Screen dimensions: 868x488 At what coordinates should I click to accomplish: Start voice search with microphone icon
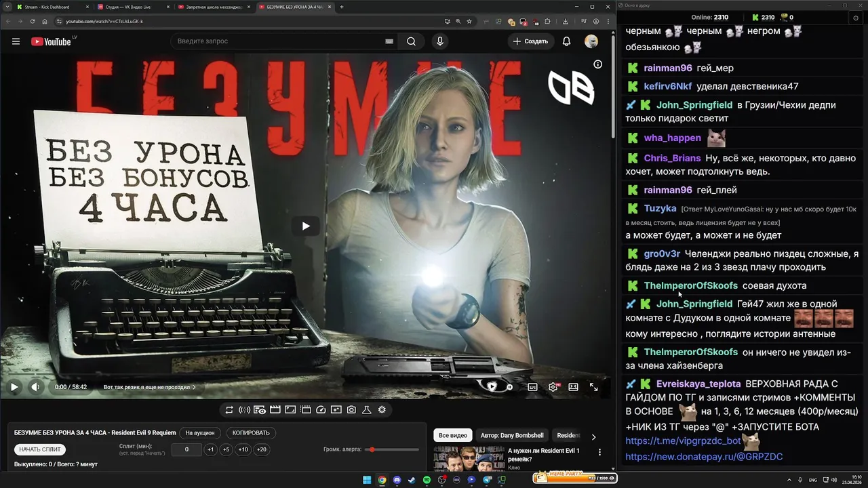440,41
